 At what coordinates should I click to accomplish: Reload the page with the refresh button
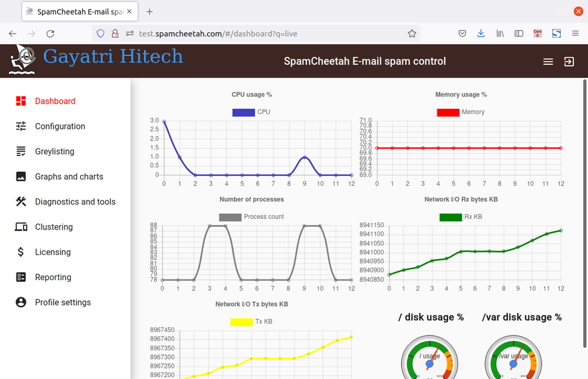pos(50,34)
